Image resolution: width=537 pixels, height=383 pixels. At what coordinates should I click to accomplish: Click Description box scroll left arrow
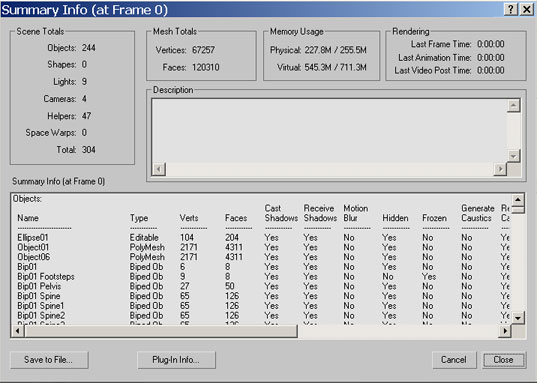(159, 169)
